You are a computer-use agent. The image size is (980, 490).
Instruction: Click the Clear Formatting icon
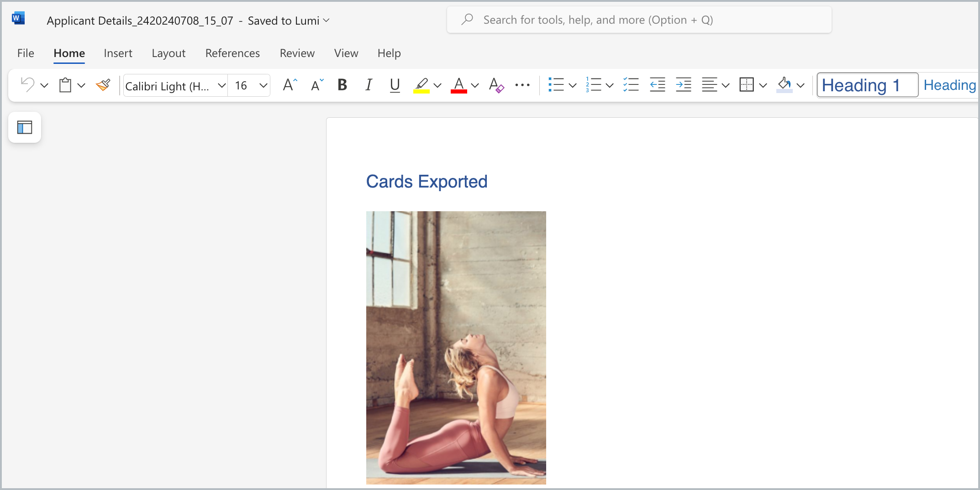(x=496, y=85)
